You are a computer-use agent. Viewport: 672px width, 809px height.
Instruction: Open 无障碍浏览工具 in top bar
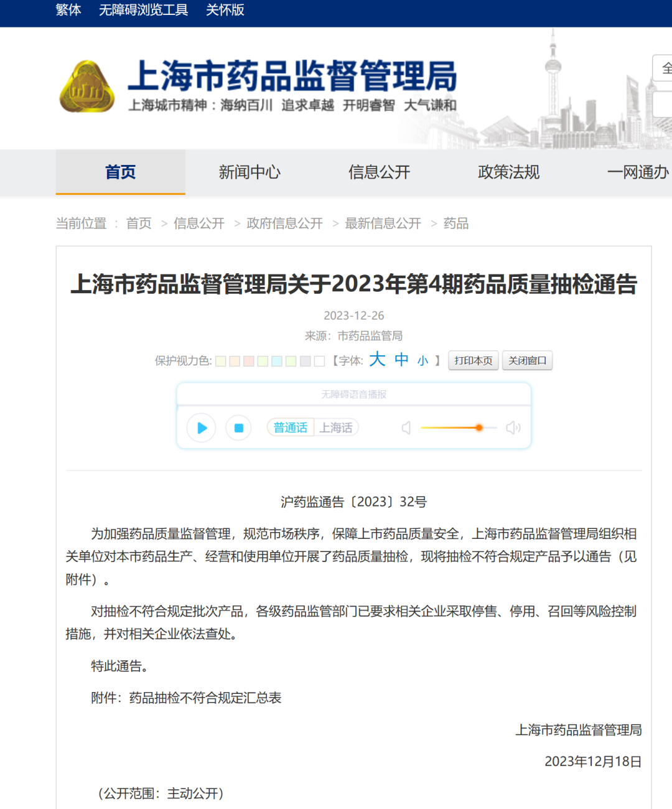coord(144,10)
